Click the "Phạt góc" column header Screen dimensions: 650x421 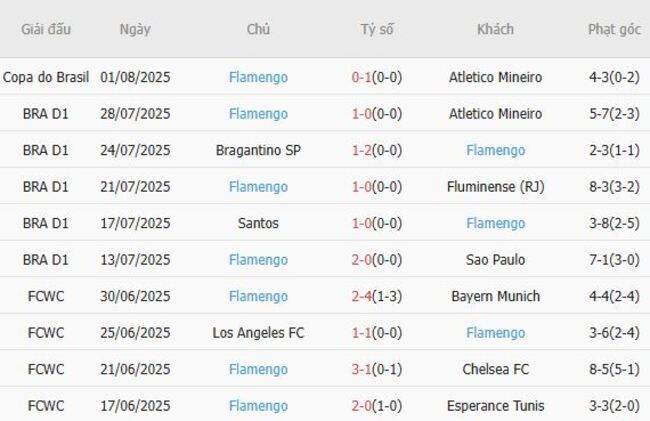pyautogui.click(x=614, y=29)
